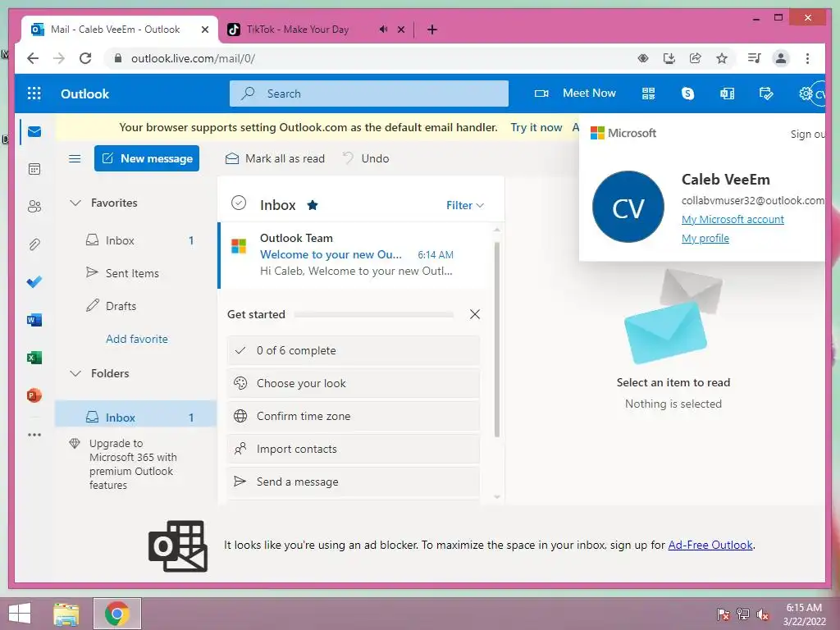This screenshot has width=840, height=630.
Task: Open the OneNote feed header icon
Action: coord(727,94)
